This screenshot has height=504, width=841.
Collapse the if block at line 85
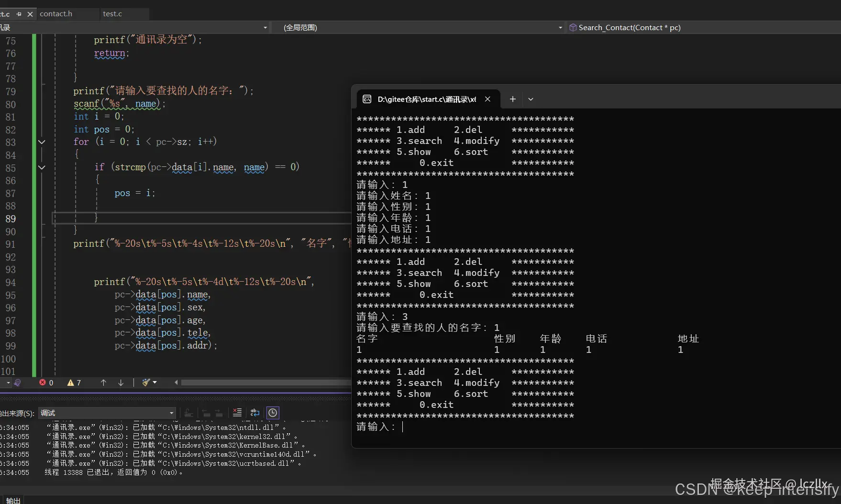pos(42,167)
